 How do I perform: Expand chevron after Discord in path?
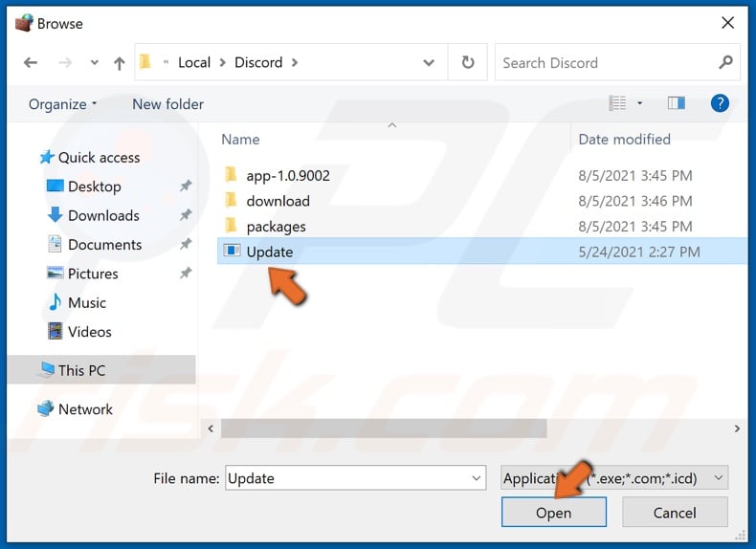[x=295, y=63]
